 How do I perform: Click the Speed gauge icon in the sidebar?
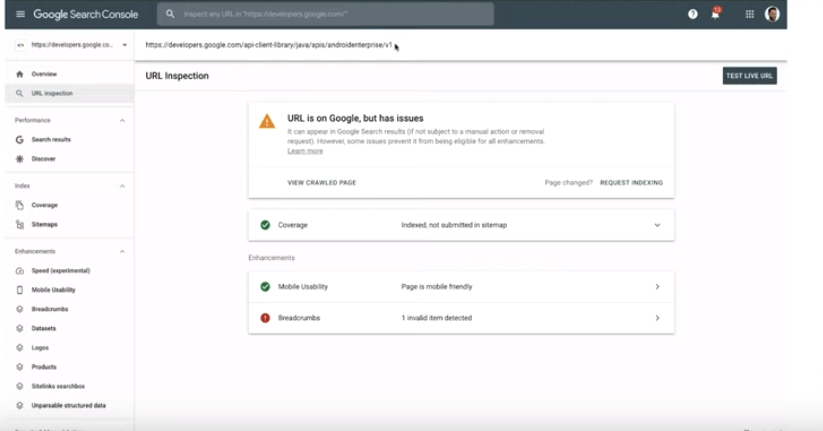tap(19, 271)
